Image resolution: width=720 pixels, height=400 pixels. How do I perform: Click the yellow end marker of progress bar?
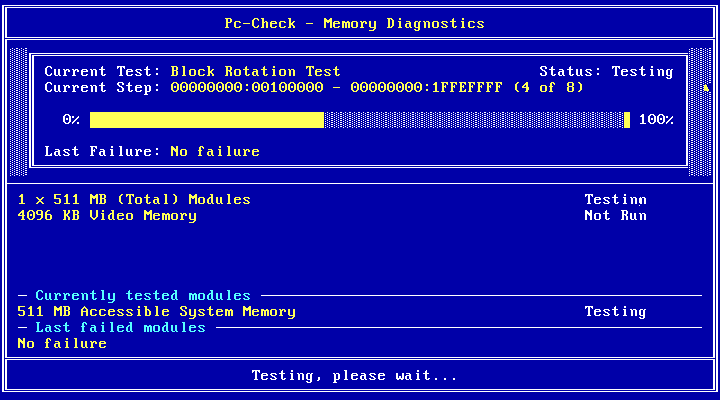[627, 120]
